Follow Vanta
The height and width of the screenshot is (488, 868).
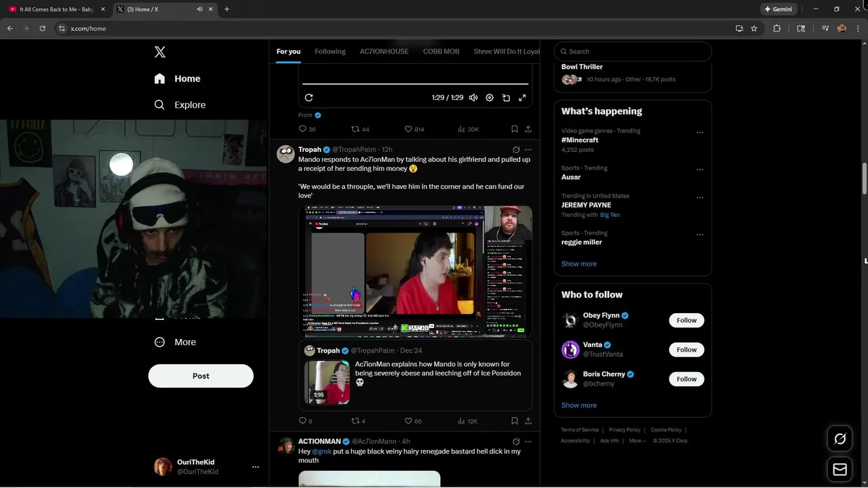[686, 350]
